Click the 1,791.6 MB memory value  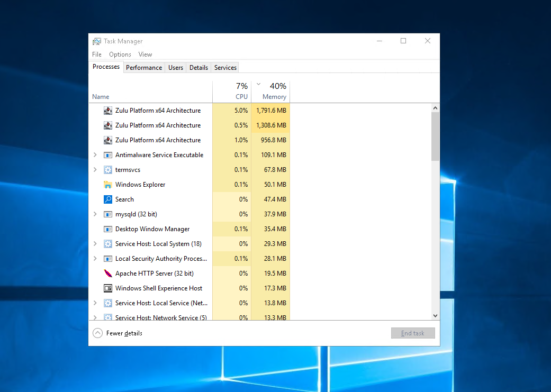point(271,110)
